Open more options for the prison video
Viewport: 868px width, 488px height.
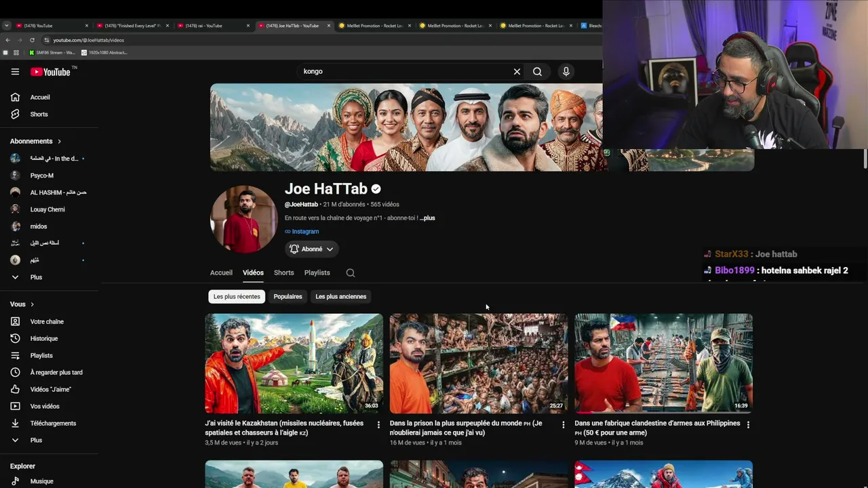[563, 424]
